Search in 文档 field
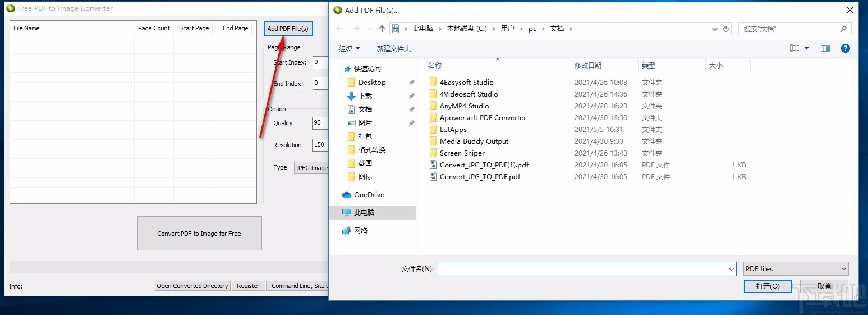Viewport: 868px width, 315px height. [x=795, y=29]
